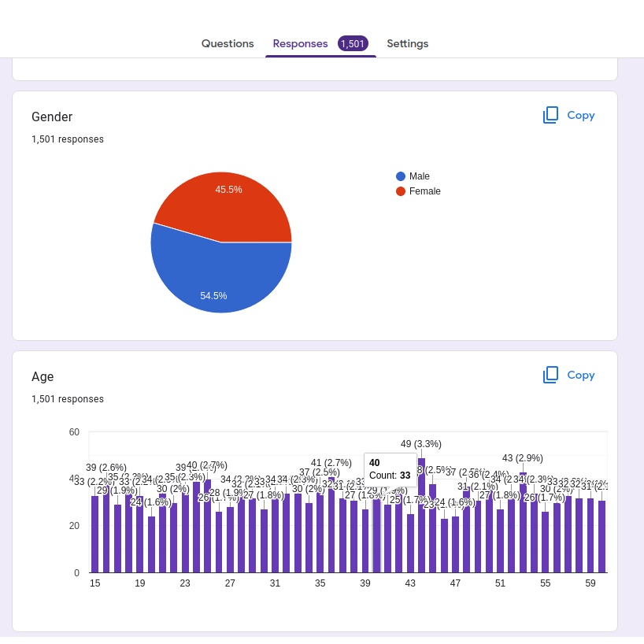The width and height of the screenshot is (644, 644).
Task: Click the copy icon on the Age chart
Action: click(x=550, y=376)
